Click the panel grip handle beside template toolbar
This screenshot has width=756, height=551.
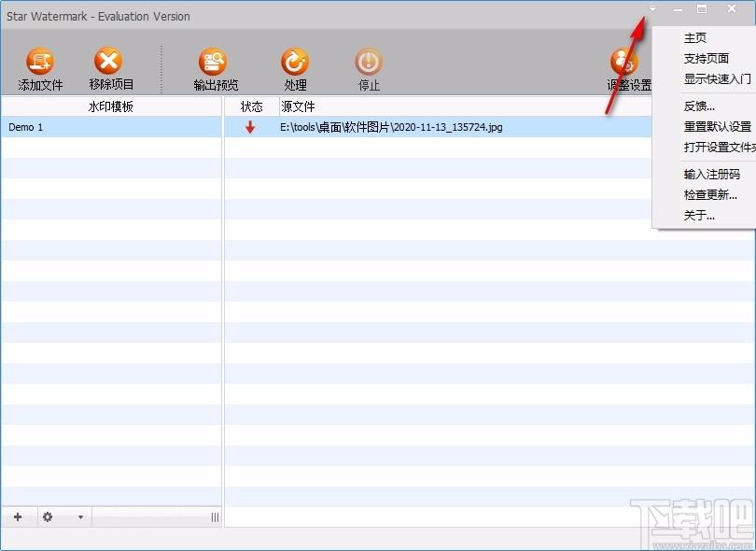coord(215,517)
